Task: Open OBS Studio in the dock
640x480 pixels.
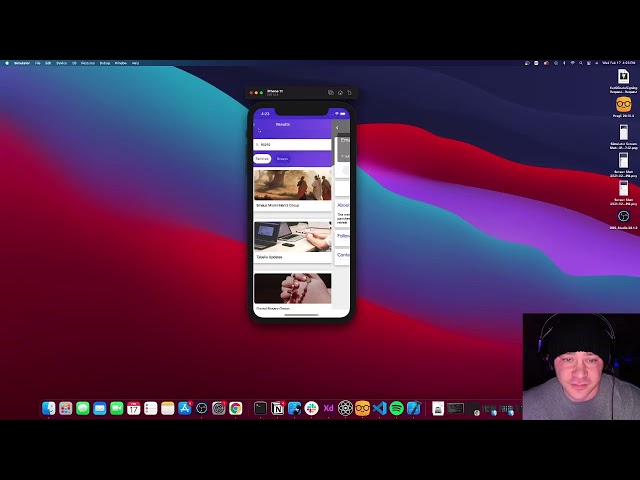Action: click(x=202, y=408)
